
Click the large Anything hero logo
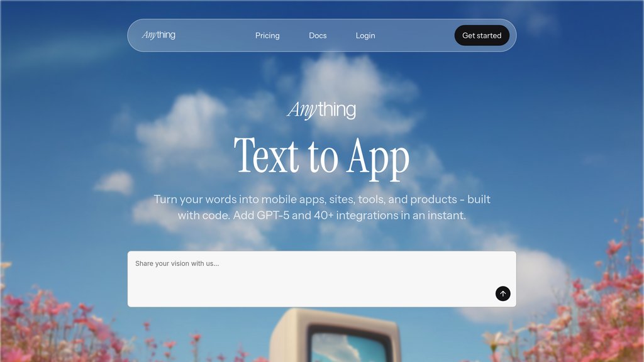[x=321, y=110]
